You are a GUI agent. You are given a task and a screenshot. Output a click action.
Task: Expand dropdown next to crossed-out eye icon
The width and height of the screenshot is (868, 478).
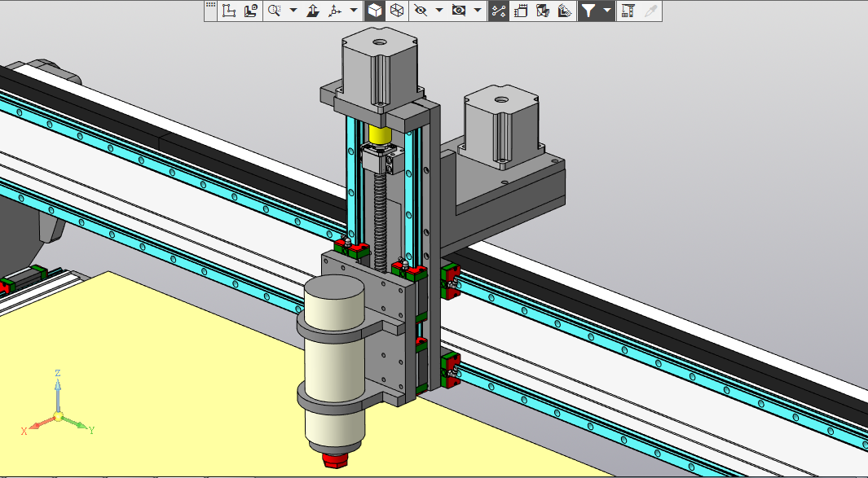(x=439, y=11)
